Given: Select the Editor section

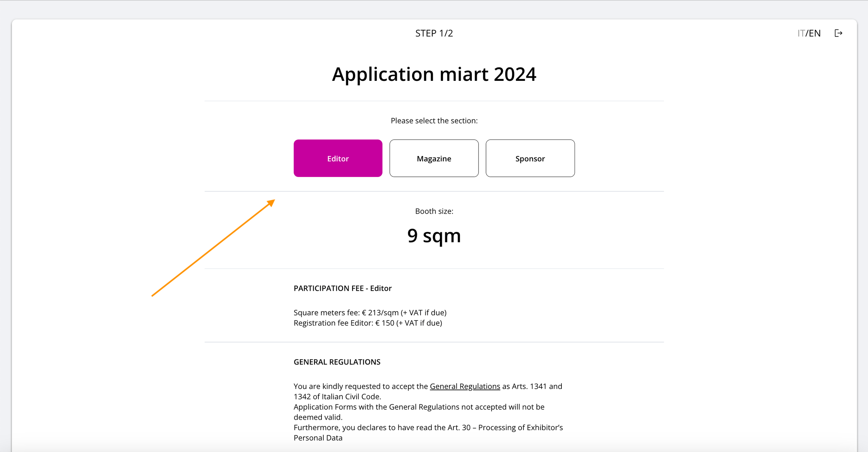Looking at the screenshot, I should coord(338,159).
